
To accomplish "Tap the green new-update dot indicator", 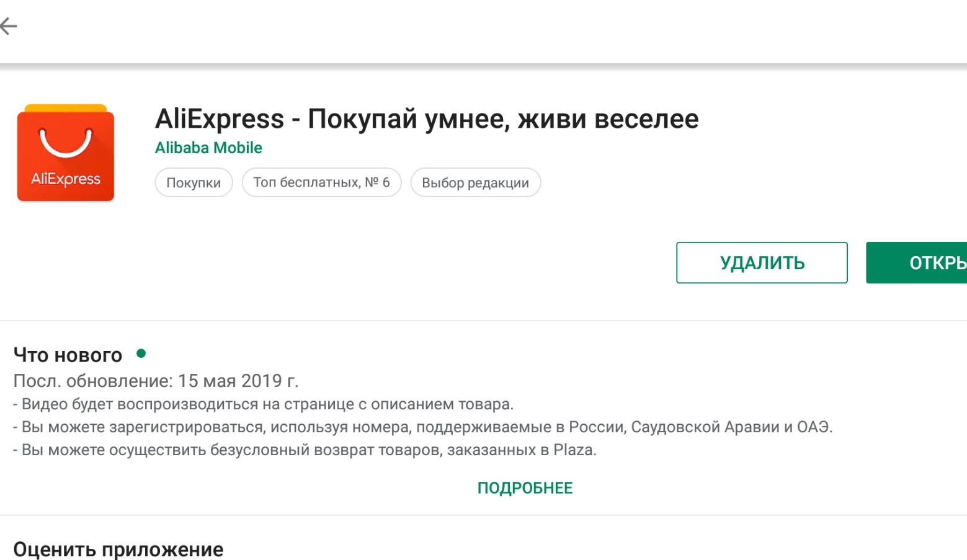I will point(141,353).
